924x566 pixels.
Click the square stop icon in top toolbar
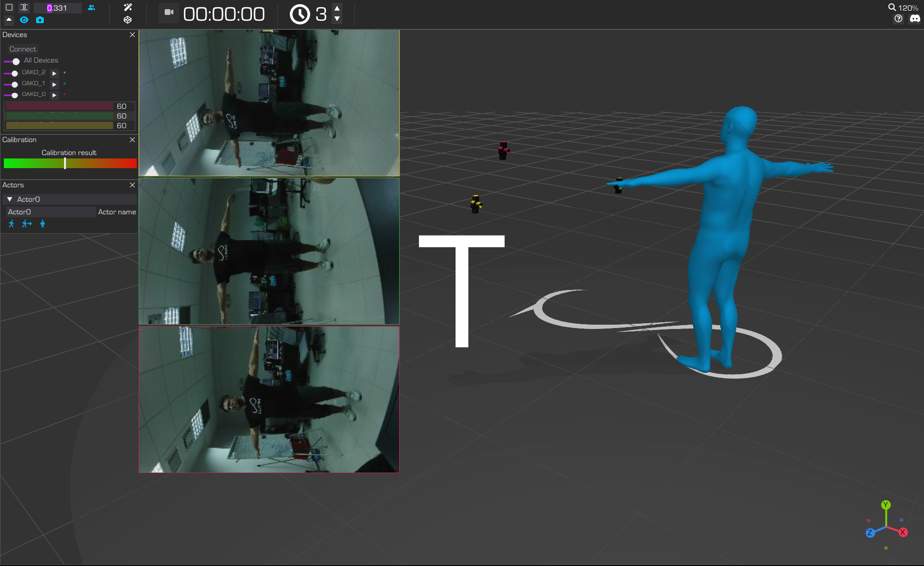pos(9,7)
